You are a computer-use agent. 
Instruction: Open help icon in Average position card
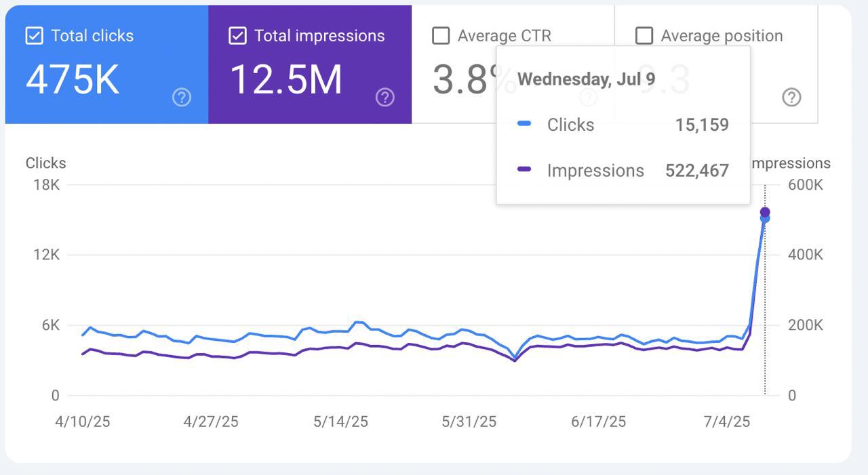pyautogui.click(x=791, y=98)
